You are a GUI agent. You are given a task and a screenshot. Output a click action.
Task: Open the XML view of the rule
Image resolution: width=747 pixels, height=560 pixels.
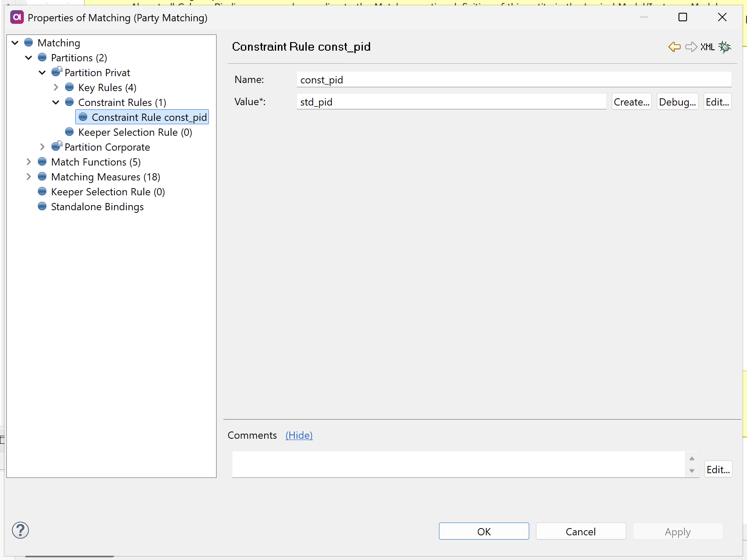click(707, 47)
